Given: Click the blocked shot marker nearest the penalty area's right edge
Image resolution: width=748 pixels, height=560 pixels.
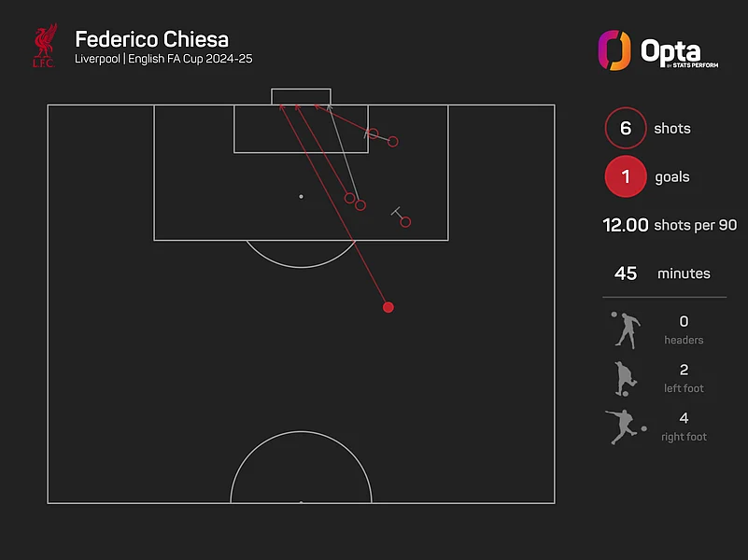Looking at the screenshot, I should pyautogui.click(x=405, y=221).
